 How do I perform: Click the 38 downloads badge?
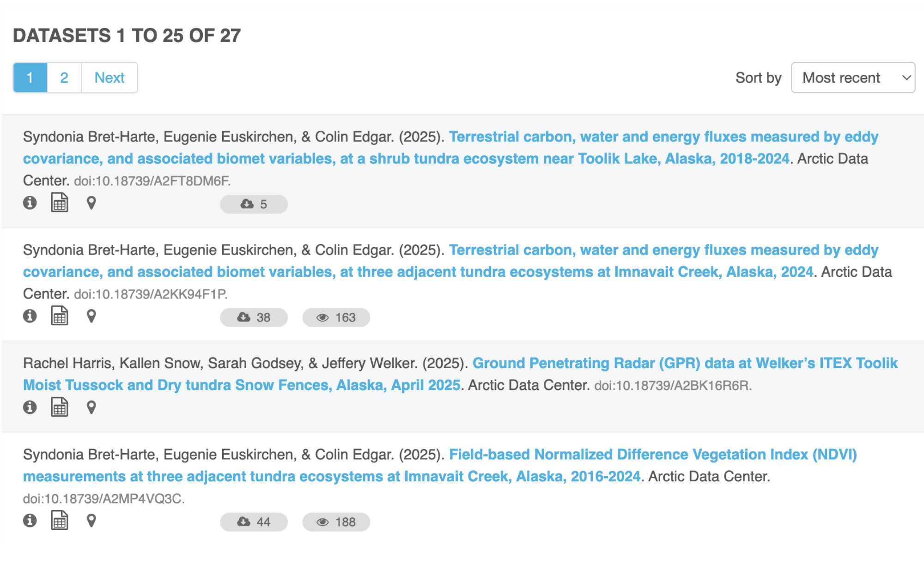pos(254,317)
